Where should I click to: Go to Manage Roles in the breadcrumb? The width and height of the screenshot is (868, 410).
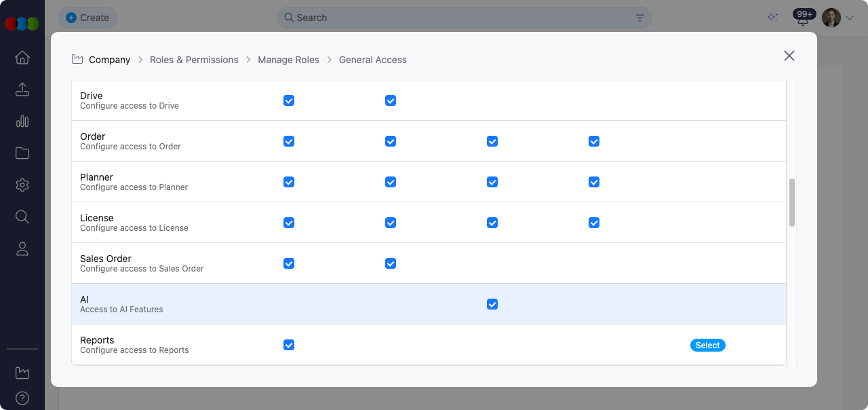click(x=288, y=60)
